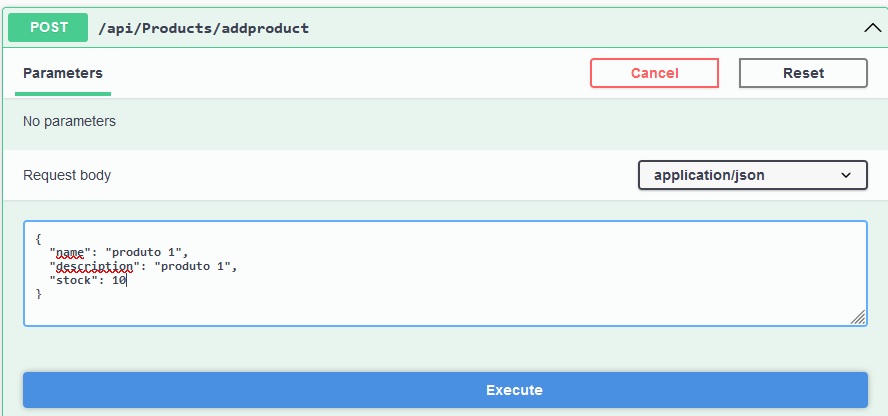Screen dimensions: 888x416
Task: Collapse the addproduct operation with the chevron
Action: pos(873,28)
